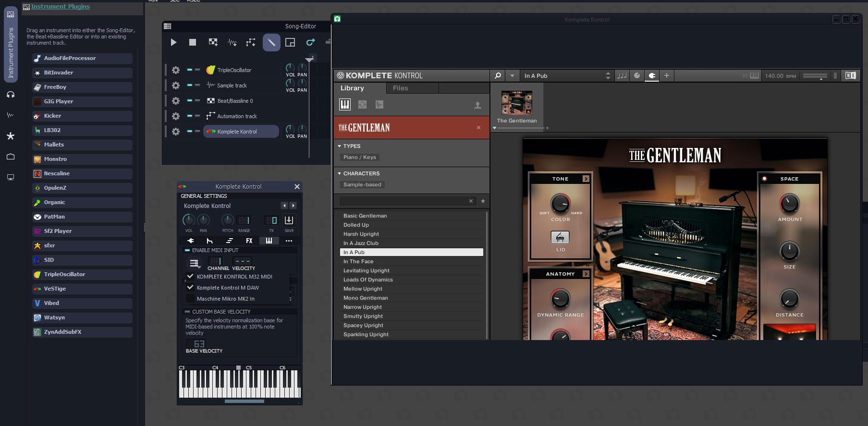Solo the Sample track

click(x=197, y=85)
